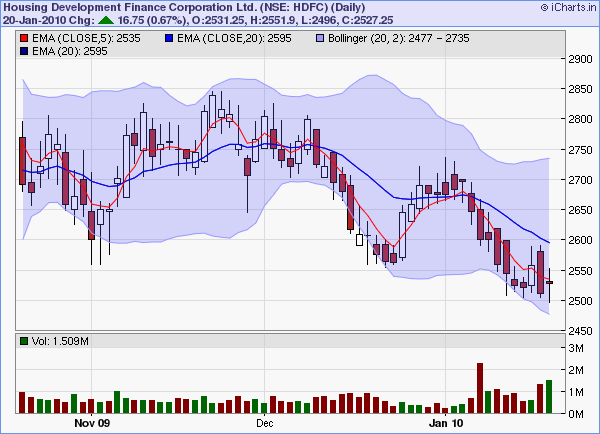The width and height of the screenshot is (600, 434).
Task: Click the 'H:2551.9' high price text
Action: point(273,20)
